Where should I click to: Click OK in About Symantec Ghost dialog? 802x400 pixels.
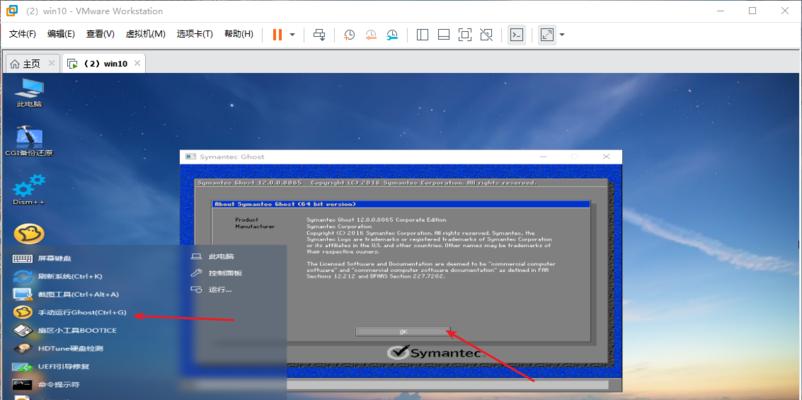(x=403, y=331)
